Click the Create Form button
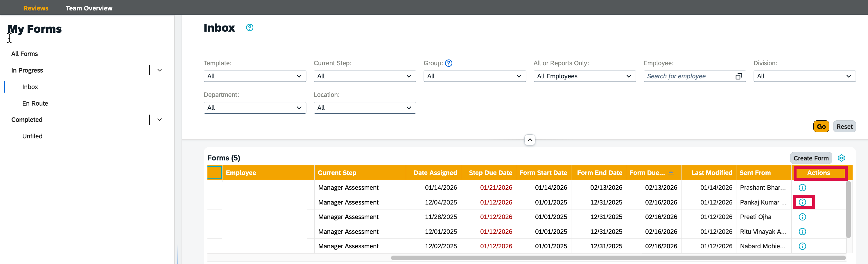The image size is (868, 264). pos(811,158)
